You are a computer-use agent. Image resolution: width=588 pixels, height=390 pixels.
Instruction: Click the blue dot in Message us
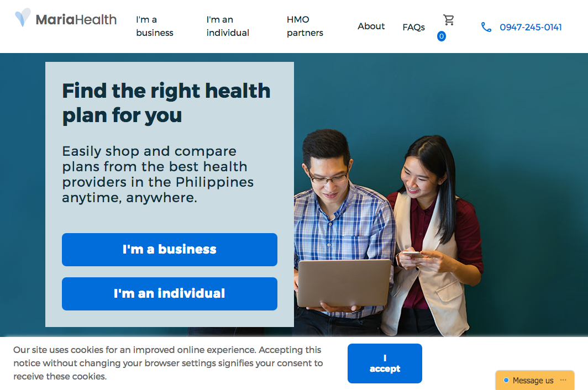506,380
